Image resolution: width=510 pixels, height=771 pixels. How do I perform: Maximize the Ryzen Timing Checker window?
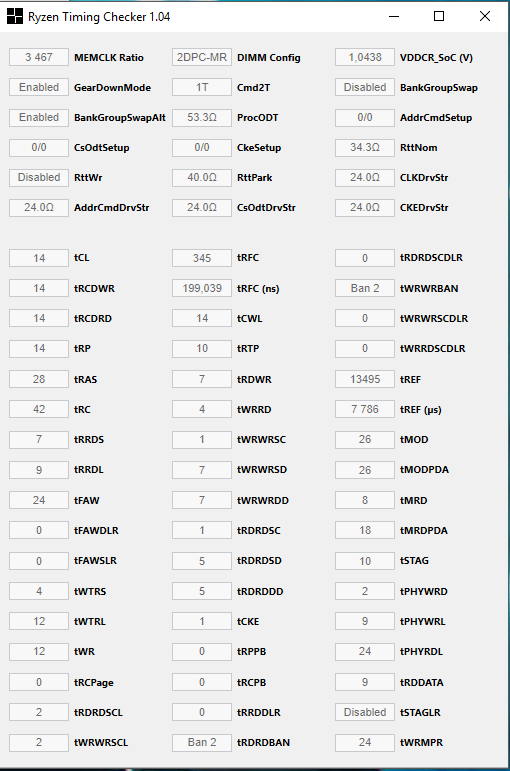pyautogui.click(x=439, y=16)
